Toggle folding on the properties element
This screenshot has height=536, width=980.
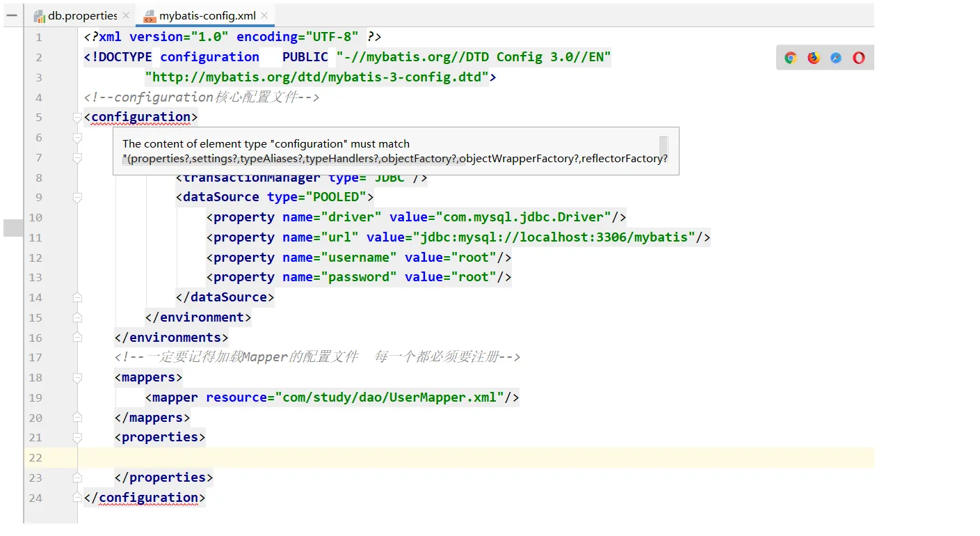point(77,438)
